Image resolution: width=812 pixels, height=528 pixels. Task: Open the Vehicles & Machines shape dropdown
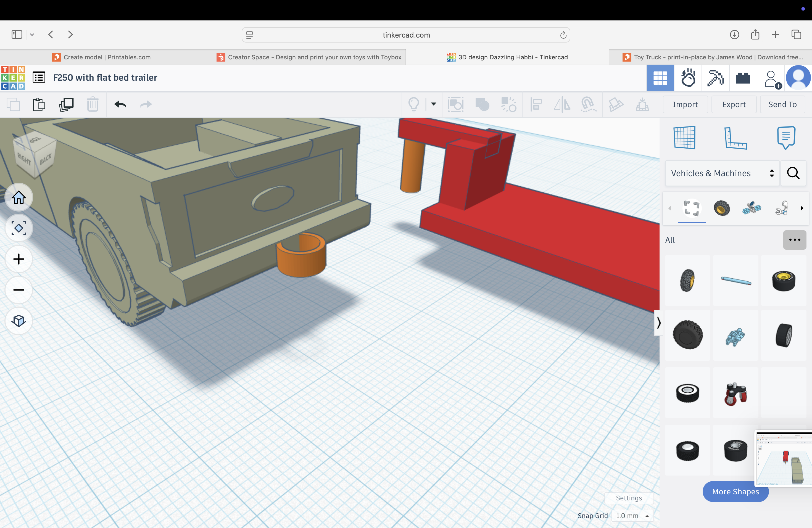point(722,173)
